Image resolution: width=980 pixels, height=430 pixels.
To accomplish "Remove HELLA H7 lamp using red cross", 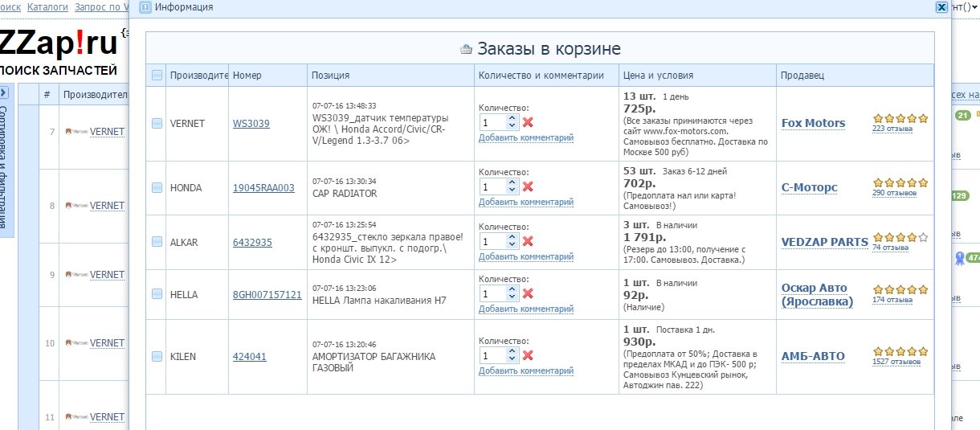I will click(x=528, y=294).
